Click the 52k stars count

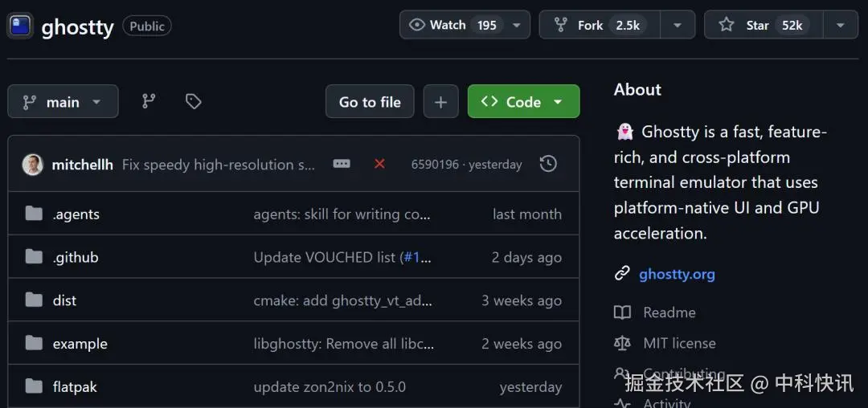pyautogui.click(x=792, y=25)
